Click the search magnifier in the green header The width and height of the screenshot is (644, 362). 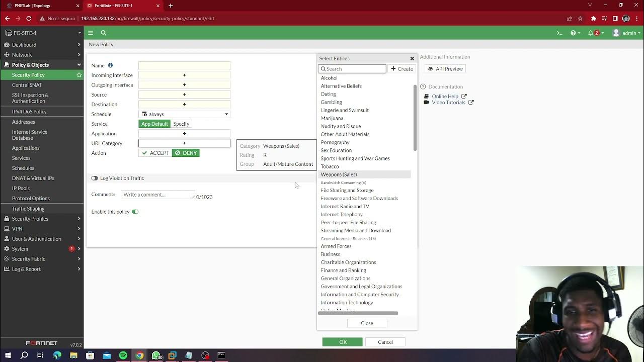pos(104,33)
